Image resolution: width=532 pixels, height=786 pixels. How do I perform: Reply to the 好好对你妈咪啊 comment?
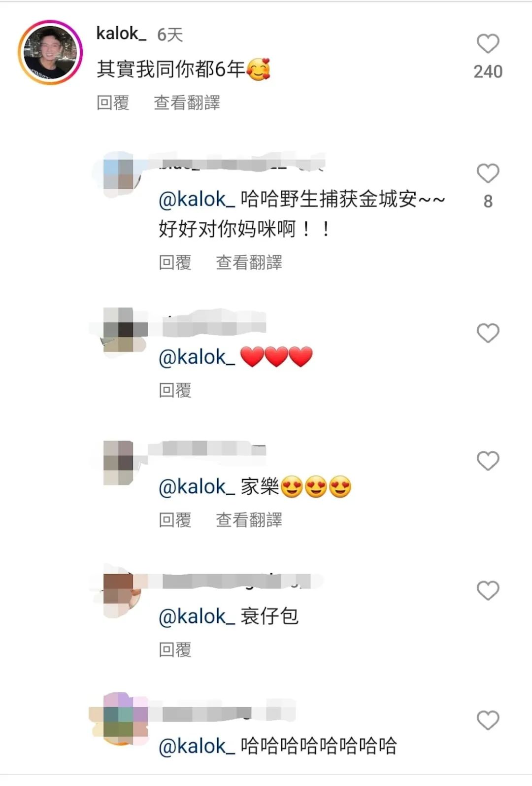pos(175,263)
